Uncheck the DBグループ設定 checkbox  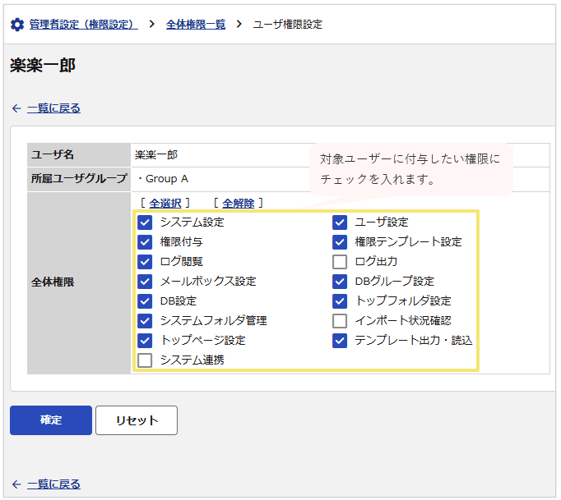340,282
